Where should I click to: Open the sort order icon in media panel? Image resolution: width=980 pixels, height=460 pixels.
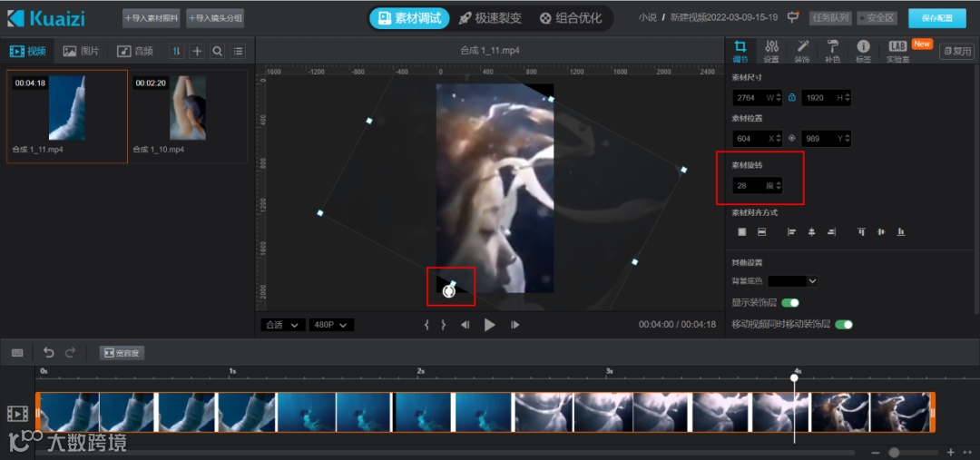(177, 51)
